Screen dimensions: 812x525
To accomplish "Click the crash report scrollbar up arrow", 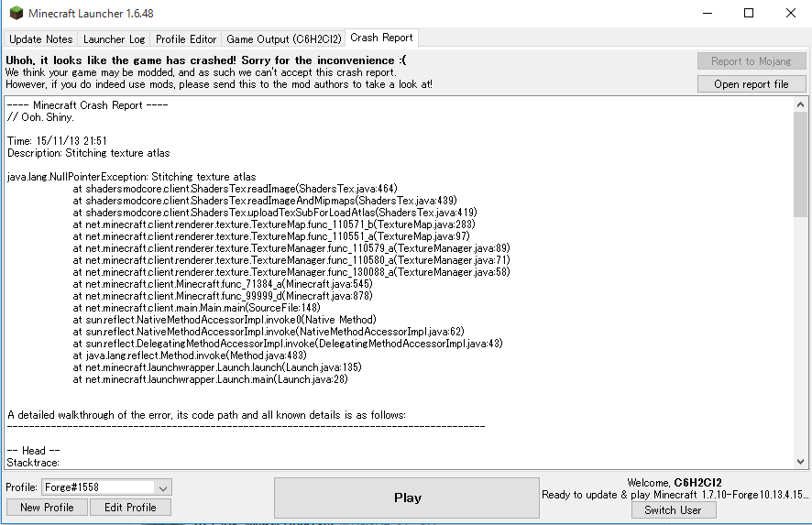I will [801, 104].
